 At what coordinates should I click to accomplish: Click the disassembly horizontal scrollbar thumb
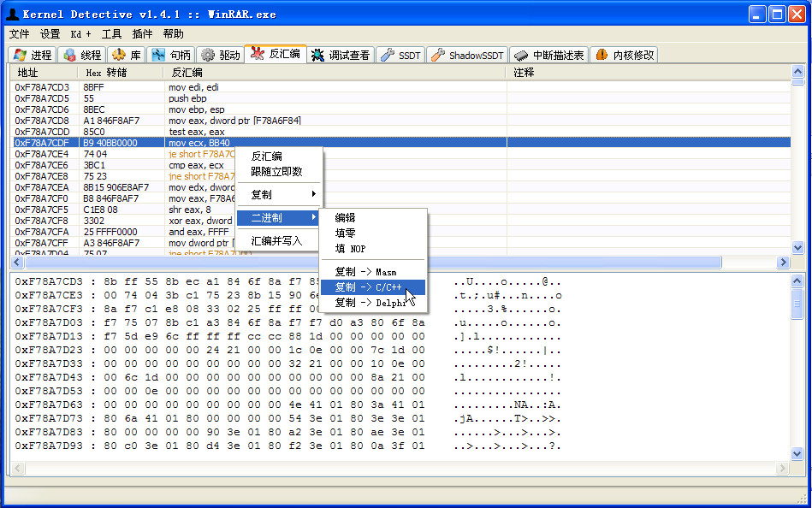(x=373, y=262)
